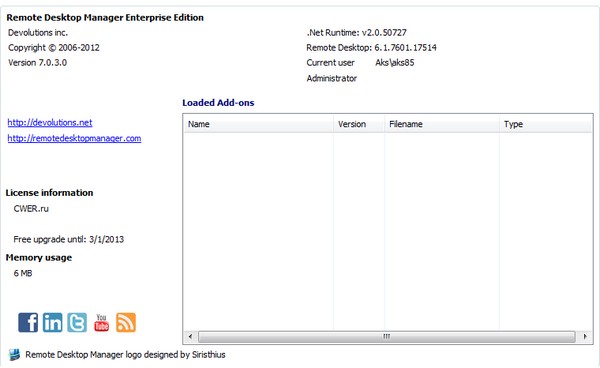Screen dimensions: 600x368
Task: Sort add-ons by Name column
Action: (258, 124)
